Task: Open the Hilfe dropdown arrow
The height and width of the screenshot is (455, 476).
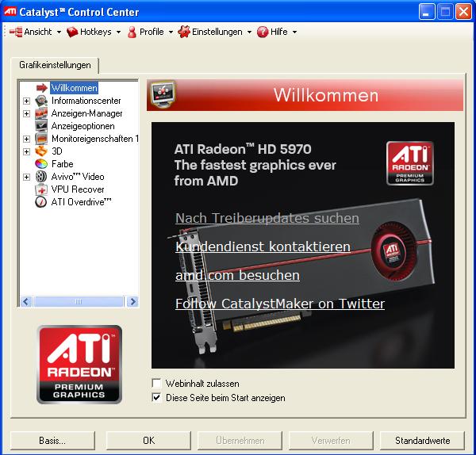Action: [x=294, y=32]
